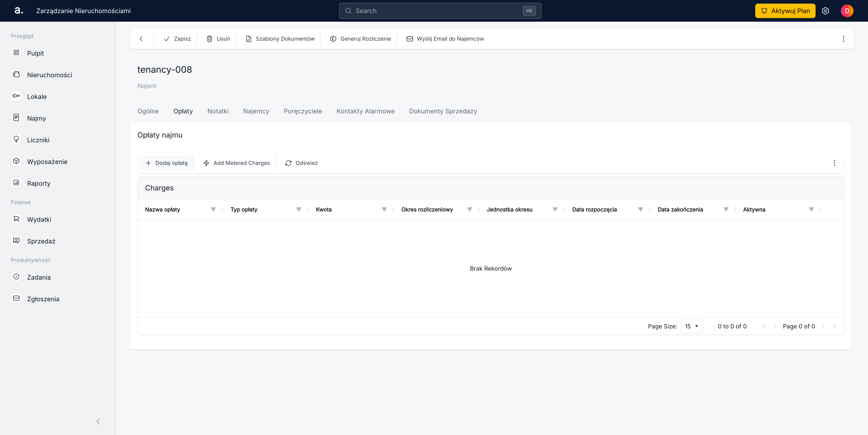
Task: Click the Dodaj opłatę button
Action: [x=166, y=163]
